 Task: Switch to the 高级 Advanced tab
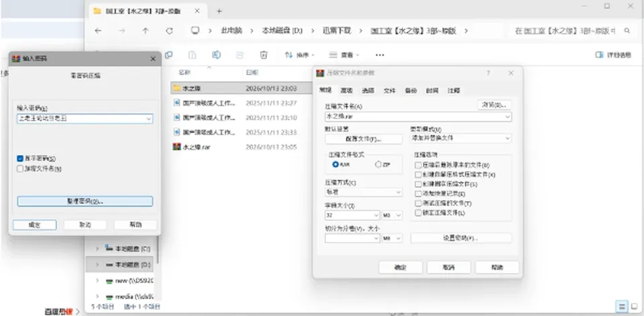tap(346, 91)
